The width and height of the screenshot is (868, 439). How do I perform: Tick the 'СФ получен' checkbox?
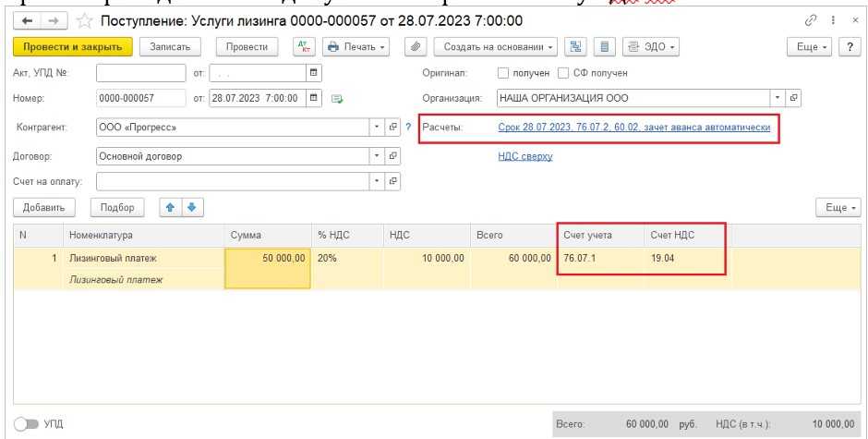tap(563, 73)
